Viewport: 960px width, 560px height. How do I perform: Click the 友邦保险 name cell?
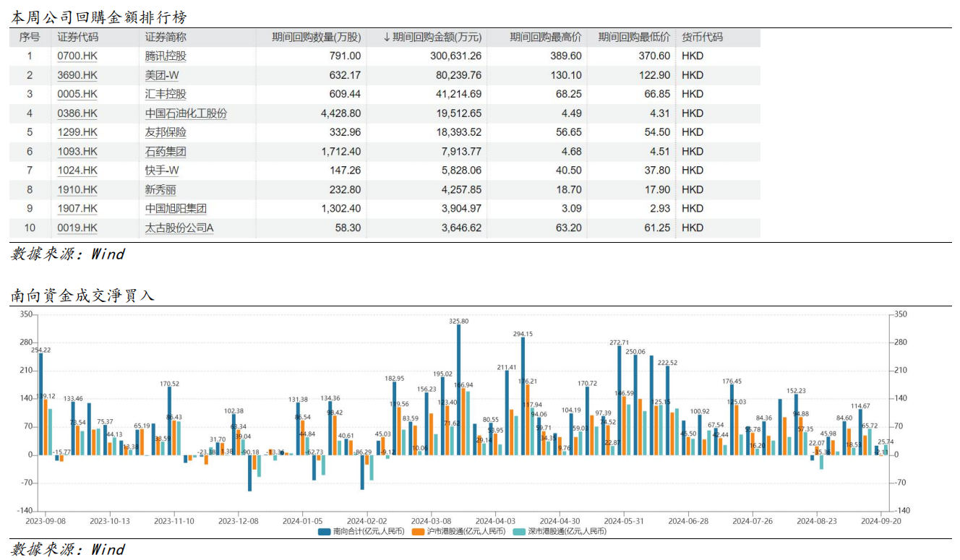(166, 132)
